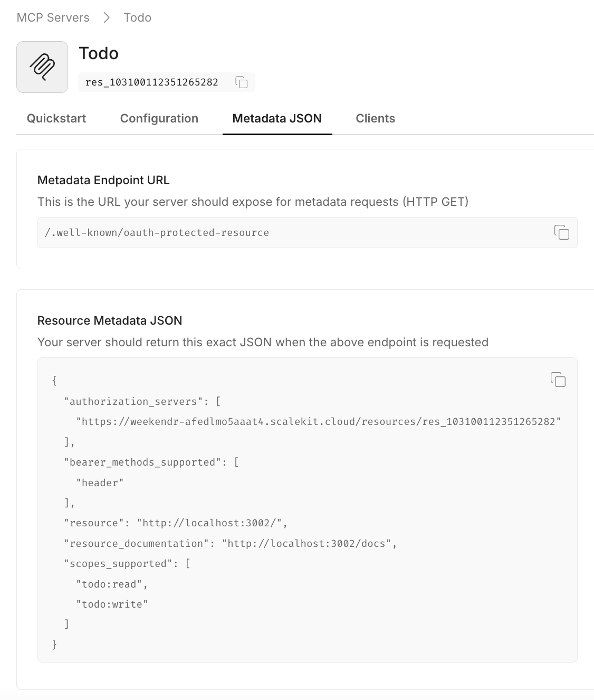Select the Metadata JSON tab
Screen dimensions: 594x700
click(x=277, y=118)
